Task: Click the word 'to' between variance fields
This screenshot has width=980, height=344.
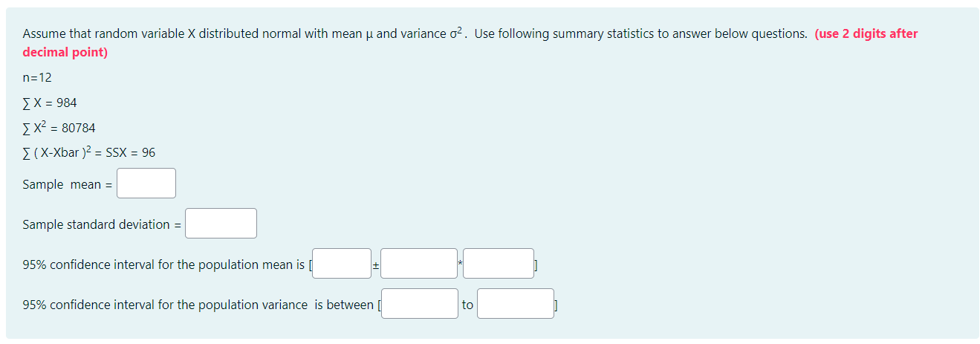Action: (467, 305)
